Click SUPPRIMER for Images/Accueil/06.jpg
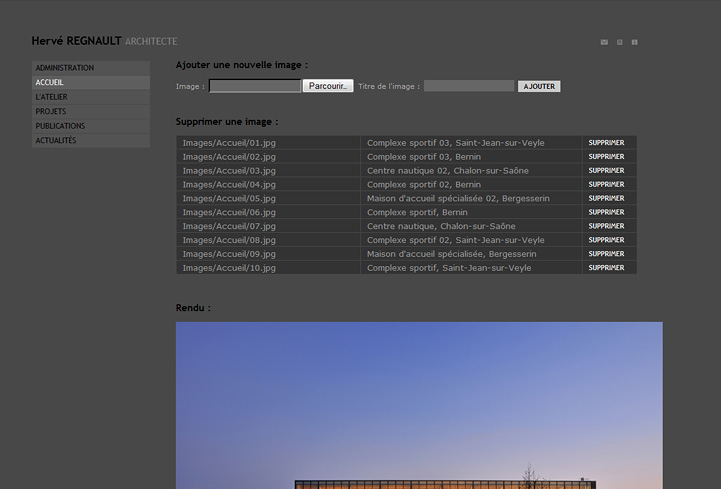This screenshot has width=721, height=489. pos(607,212)
